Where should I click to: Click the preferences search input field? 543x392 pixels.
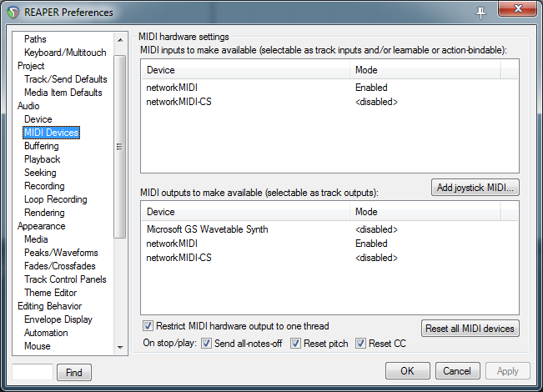(33, 372)
